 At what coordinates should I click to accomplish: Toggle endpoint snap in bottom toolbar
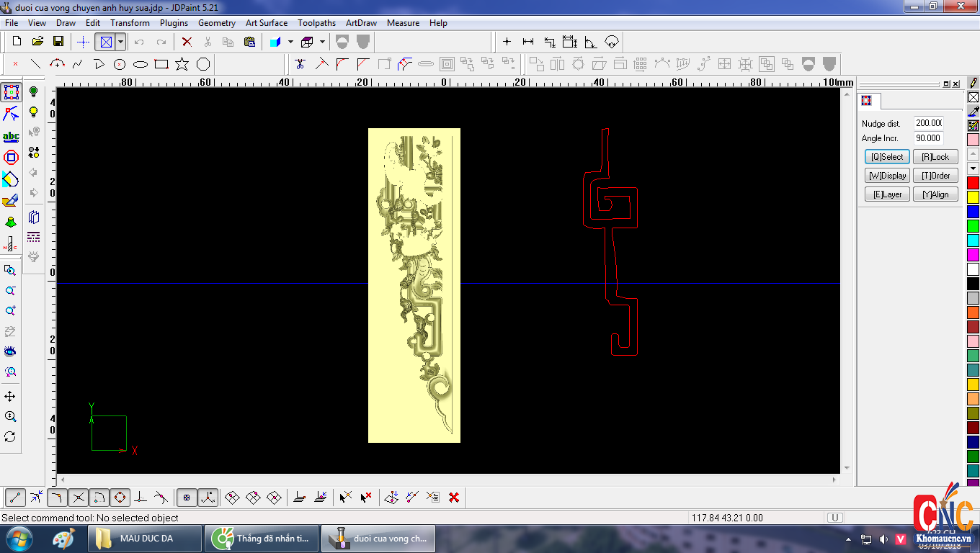[16, 497]
